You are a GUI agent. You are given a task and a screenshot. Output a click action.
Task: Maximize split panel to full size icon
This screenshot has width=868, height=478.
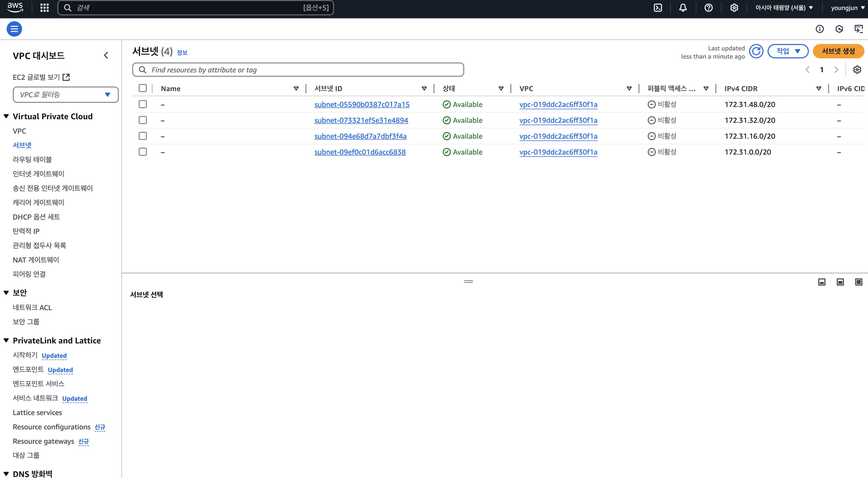(x=858, y=282)
